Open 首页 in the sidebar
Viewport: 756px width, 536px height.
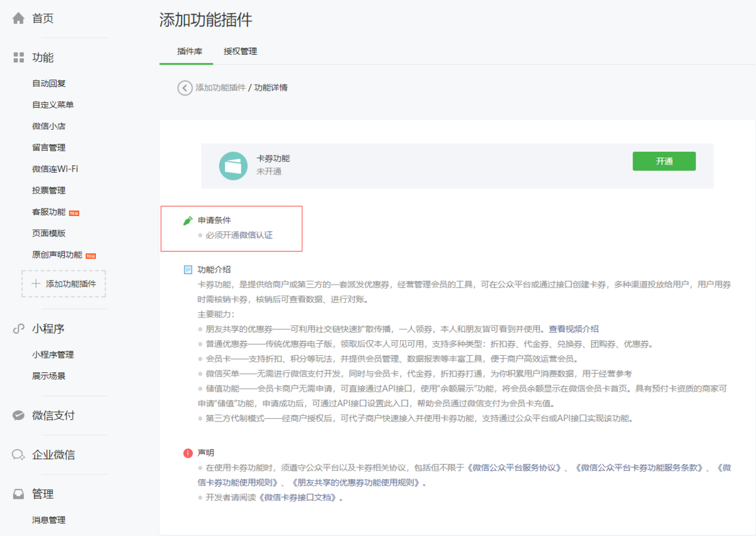pos(43,19)
